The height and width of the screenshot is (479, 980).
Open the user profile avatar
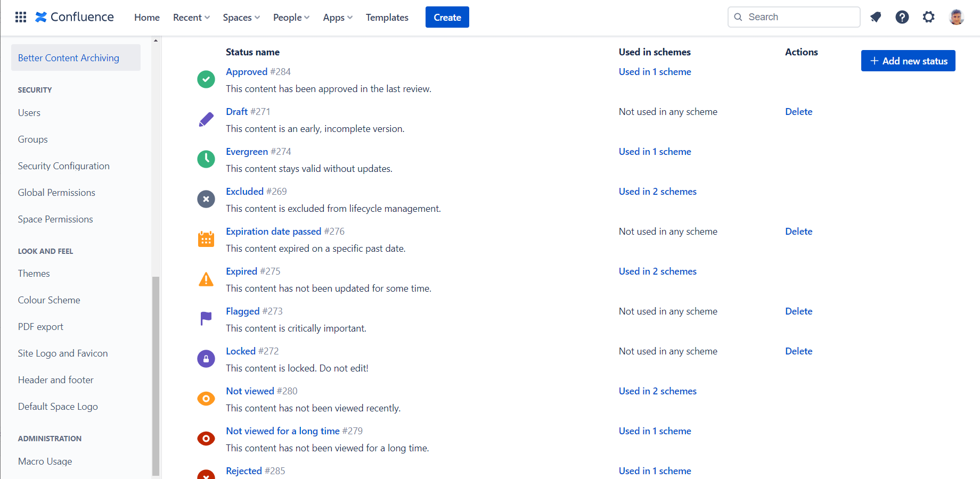[956, 17]
